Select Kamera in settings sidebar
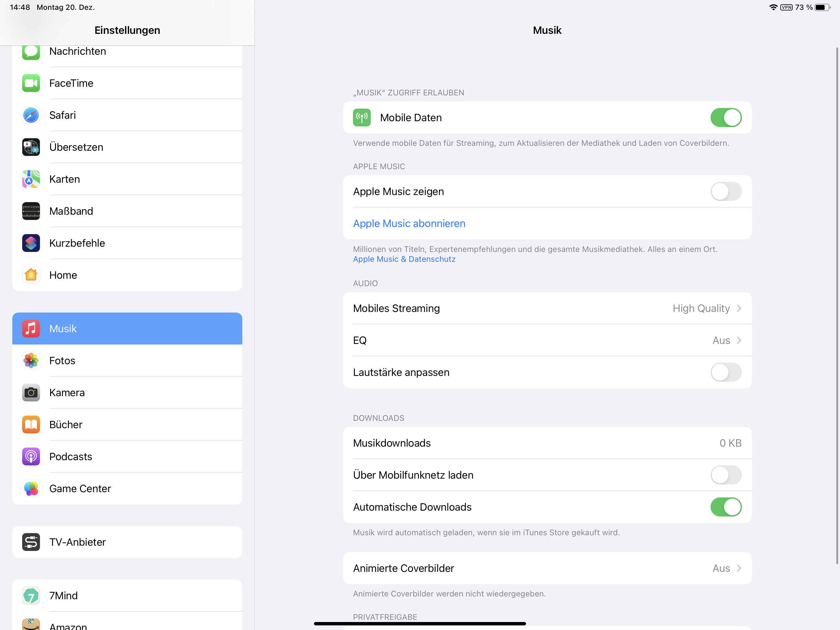The width and height of the screenshot is (840, 630). 67,393
